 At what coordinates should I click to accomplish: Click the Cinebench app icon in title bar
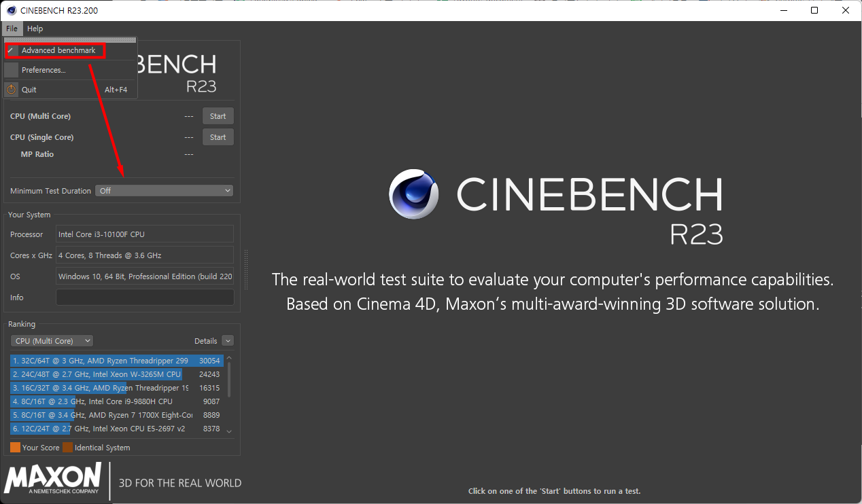pos(12,10)
